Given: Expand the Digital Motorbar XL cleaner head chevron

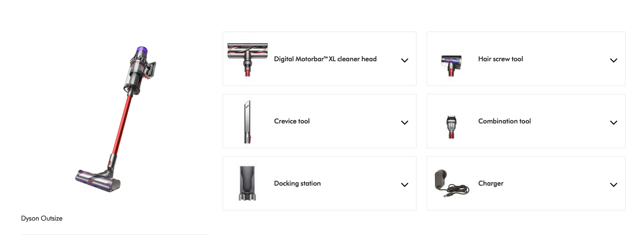Looking at the screenshot, I should point(404,60).
